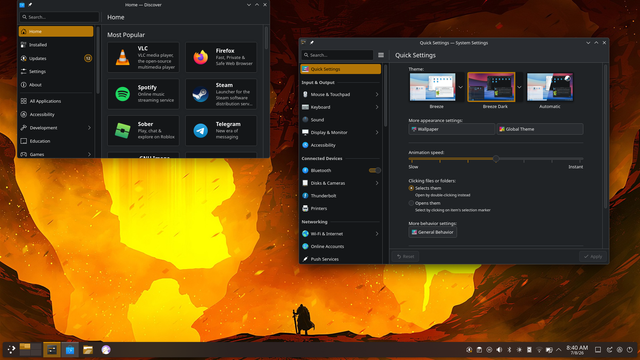
Task: Click the hamburger menu in System Settings
Action: 381,55
